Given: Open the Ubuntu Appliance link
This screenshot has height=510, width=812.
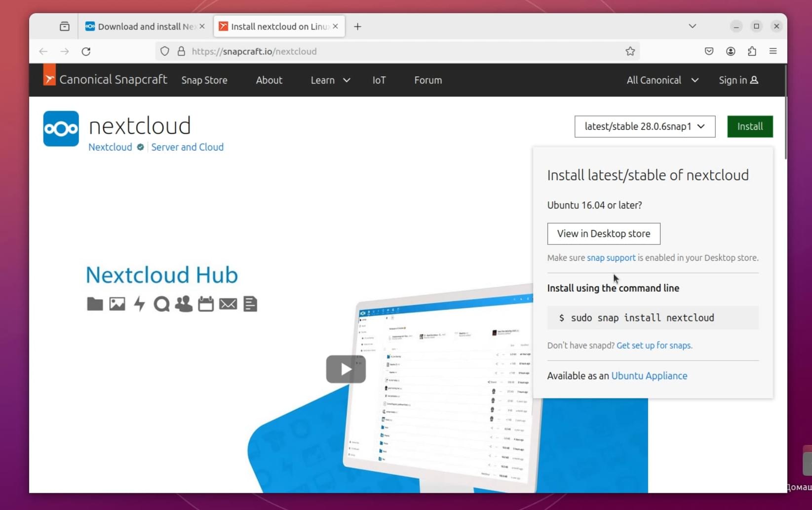Looking at the screenshot, I should tap(649, 376).
